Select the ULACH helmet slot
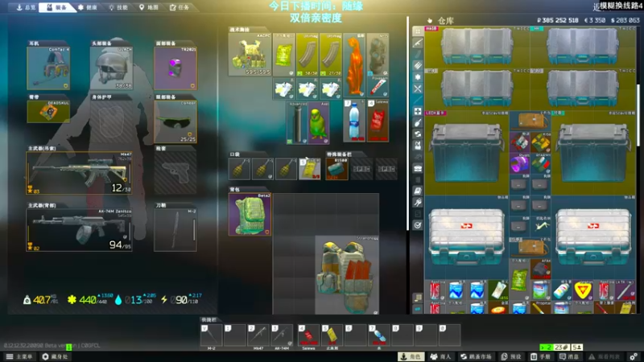 point(111,68)
